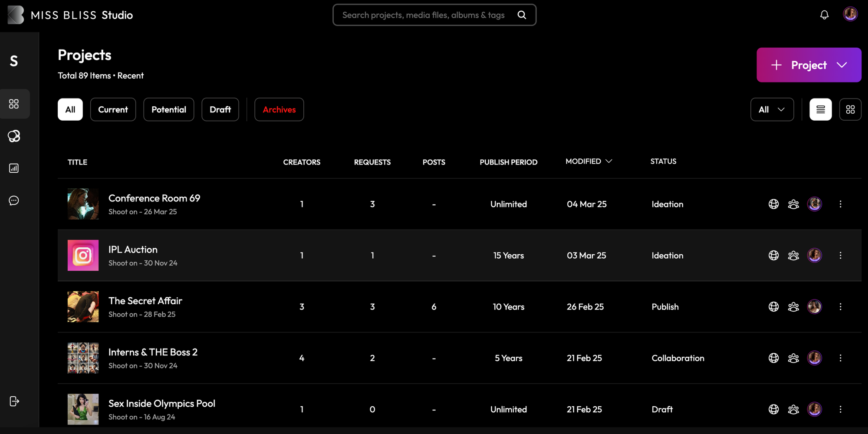Open the notifications bell icon
Screen dimensions: 868x434
824,15
